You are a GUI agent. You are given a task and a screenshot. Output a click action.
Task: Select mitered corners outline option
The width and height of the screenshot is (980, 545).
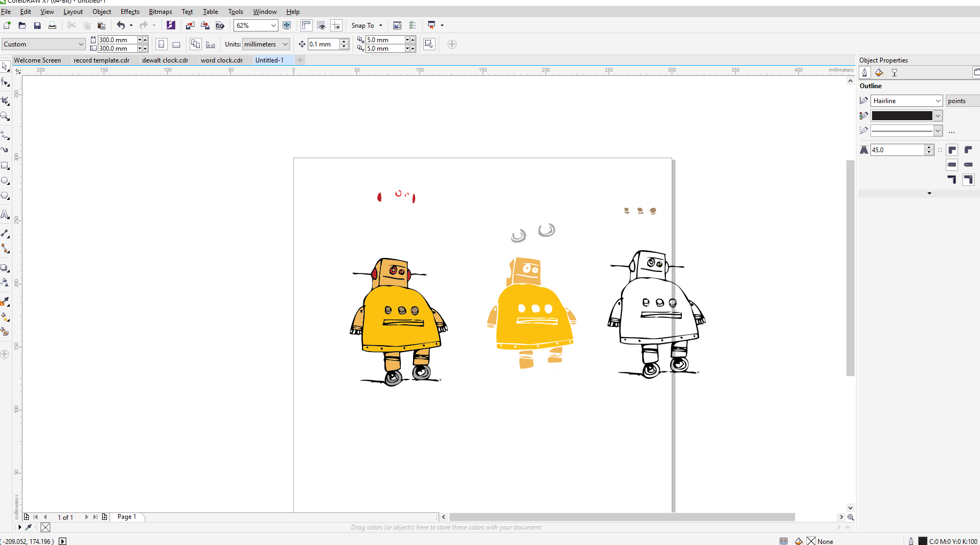click(x=952, y=150)
